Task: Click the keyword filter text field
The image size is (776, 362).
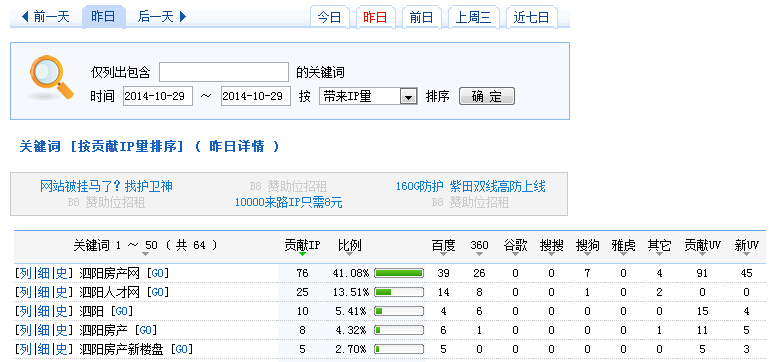Action: tap(224, 72)
